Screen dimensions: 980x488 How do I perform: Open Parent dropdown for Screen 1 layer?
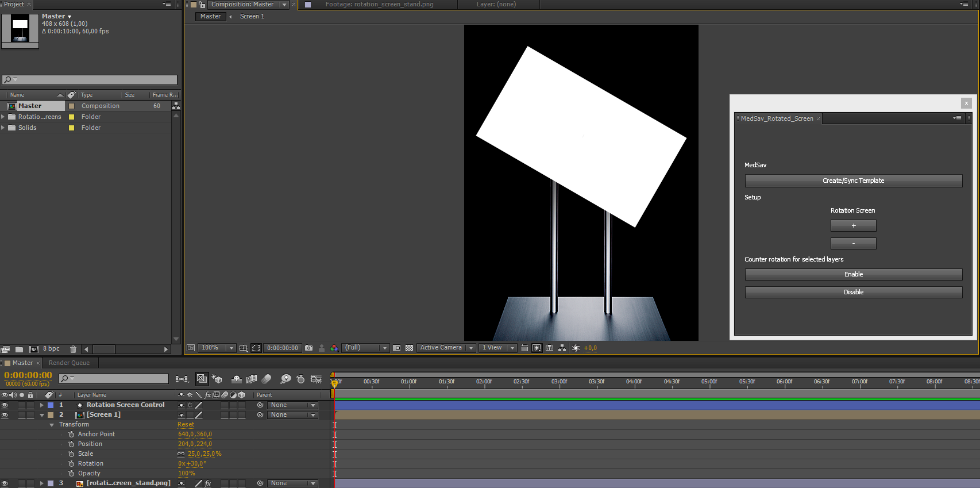[292, 415]
